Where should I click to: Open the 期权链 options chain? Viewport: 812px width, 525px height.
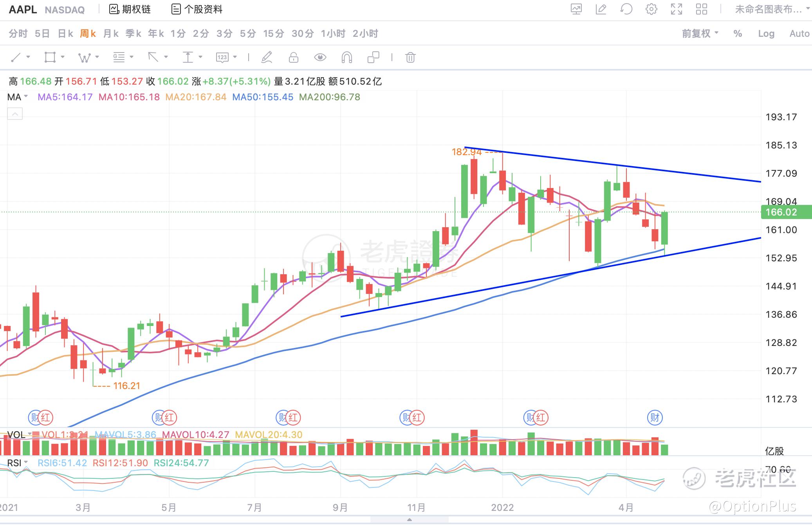(130, 9)
